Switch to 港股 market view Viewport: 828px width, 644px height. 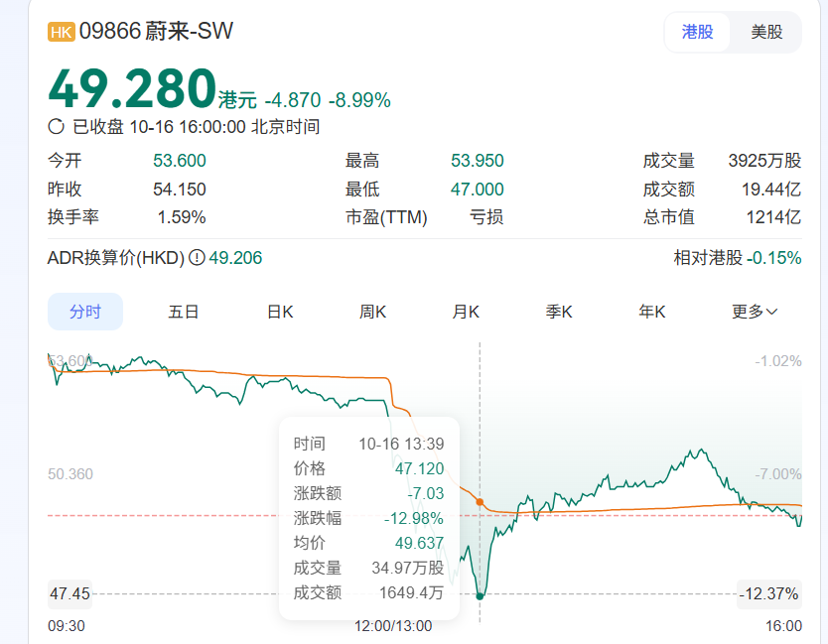coord(697,32)
